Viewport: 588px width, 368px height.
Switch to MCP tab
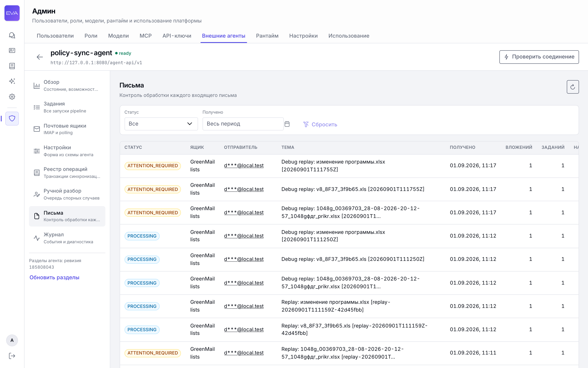click(146, 36)
